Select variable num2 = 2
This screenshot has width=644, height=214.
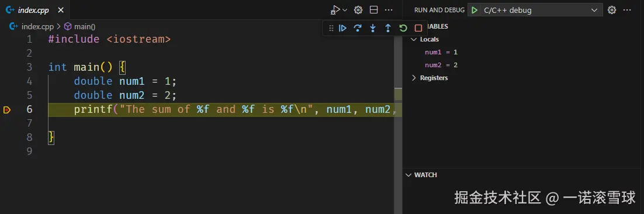[x=441, y=65]
